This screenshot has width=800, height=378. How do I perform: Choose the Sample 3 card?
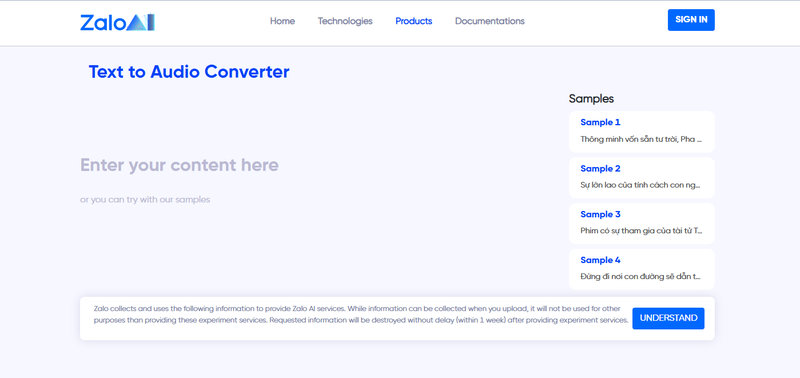pos(641,223)
